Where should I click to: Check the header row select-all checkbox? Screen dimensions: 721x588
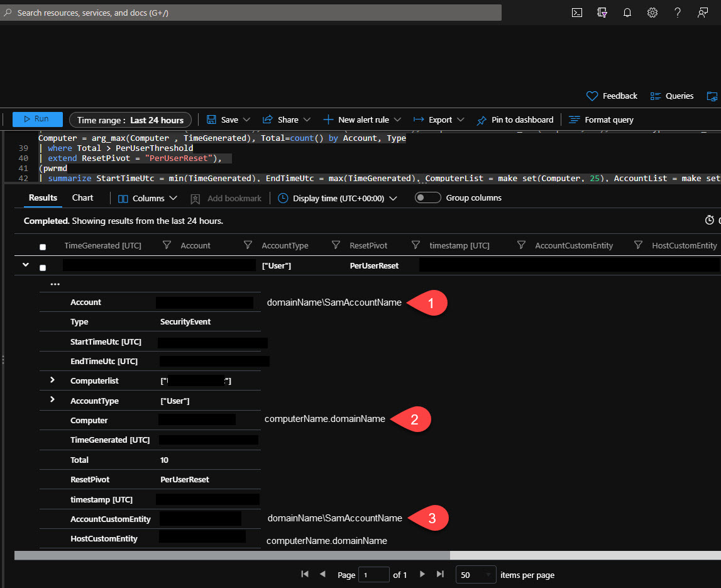coord(42,245)
